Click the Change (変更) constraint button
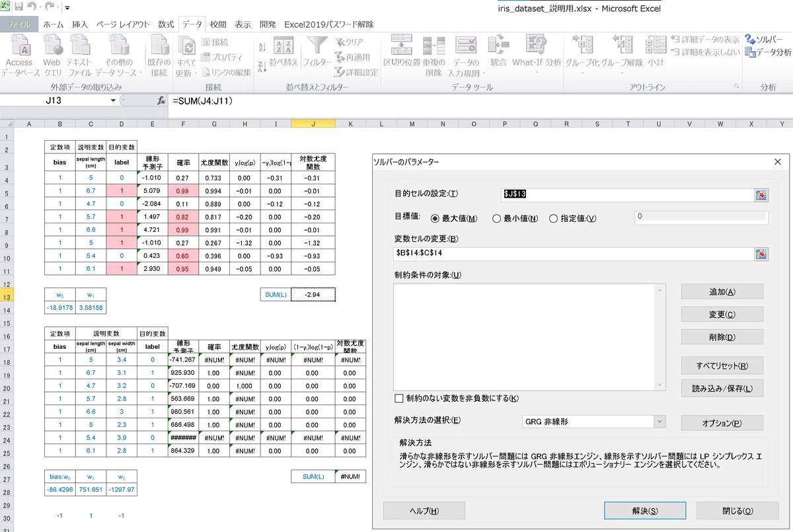Viewport: 793px width, 532px height. click(x=722, y=315)
